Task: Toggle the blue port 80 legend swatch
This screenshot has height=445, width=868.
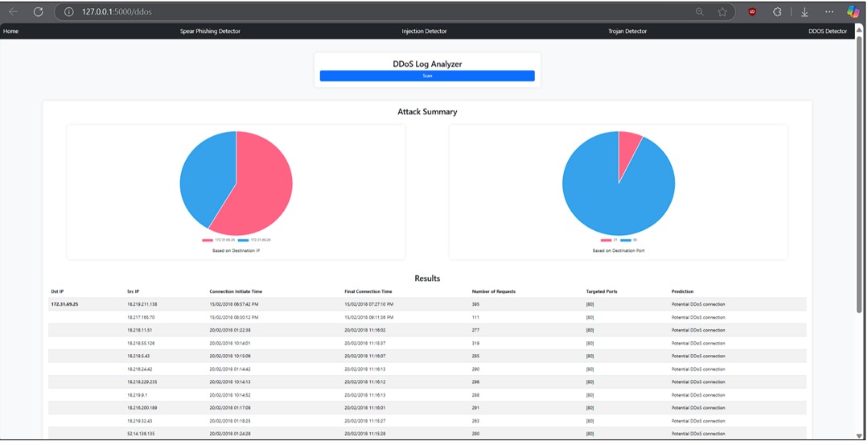Action: 626,241
